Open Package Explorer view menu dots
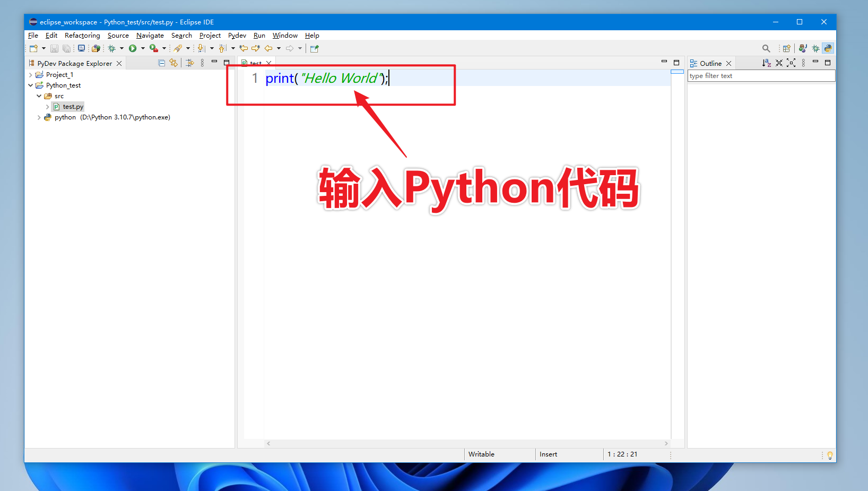 (202, 63)
